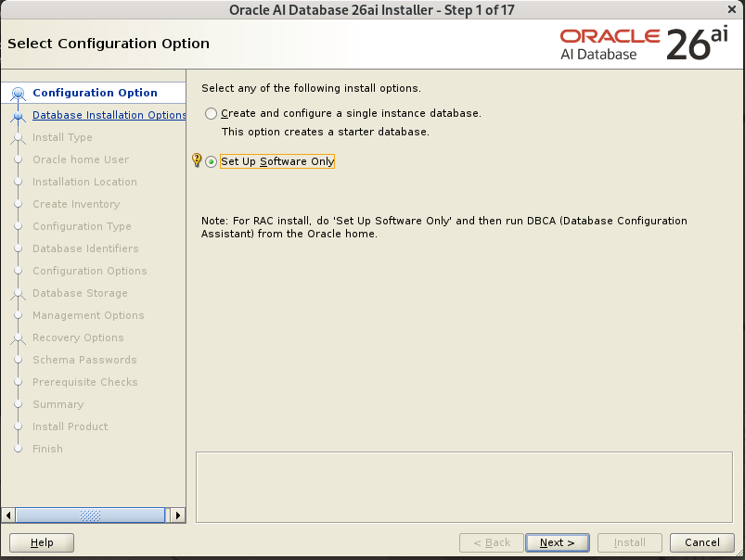Select Configuration Option in the steps list

coord(95,93)
